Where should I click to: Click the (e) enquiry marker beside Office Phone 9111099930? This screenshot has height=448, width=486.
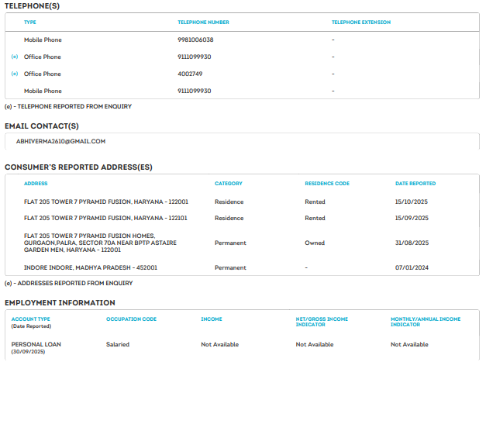click(15, 57)
